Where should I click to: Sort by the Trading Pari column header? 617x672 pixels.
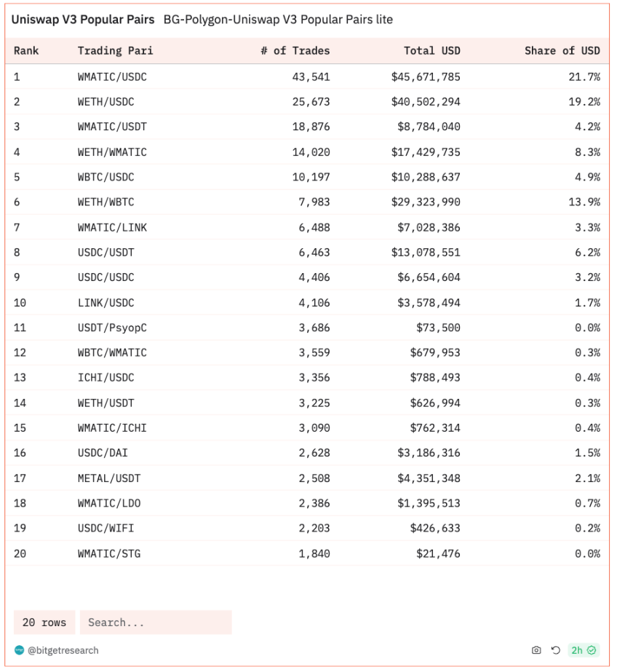point(115,51)
